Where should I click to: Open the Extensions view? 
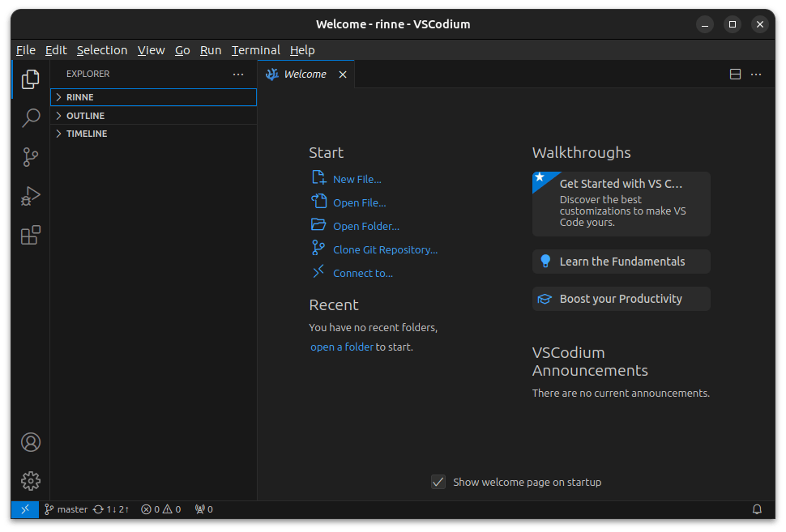[31, 236]
